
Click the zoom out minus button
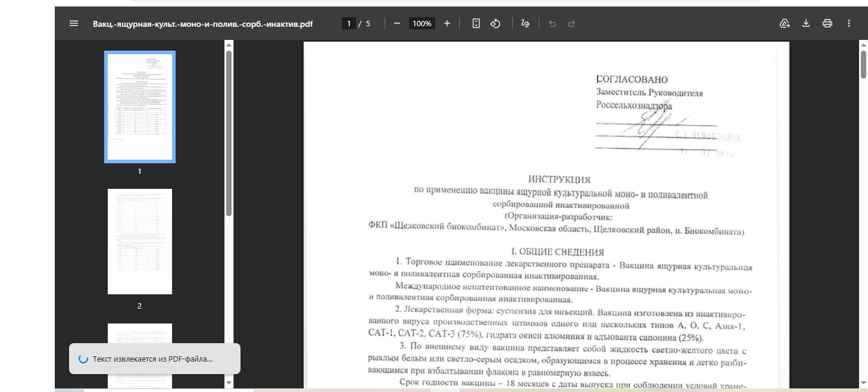coord(397,24)
